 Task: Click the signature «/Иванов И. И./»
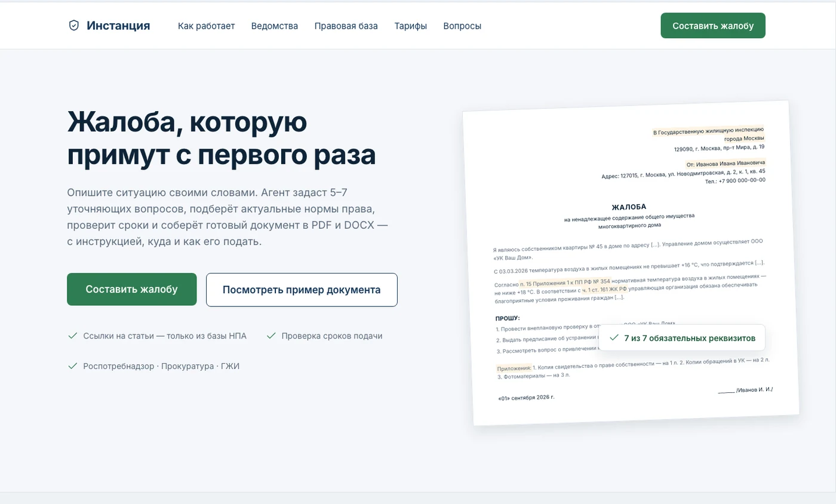coord(755,390)
